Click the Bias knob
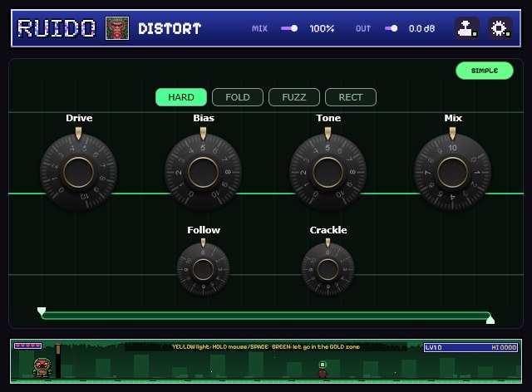 click(203, 172)
